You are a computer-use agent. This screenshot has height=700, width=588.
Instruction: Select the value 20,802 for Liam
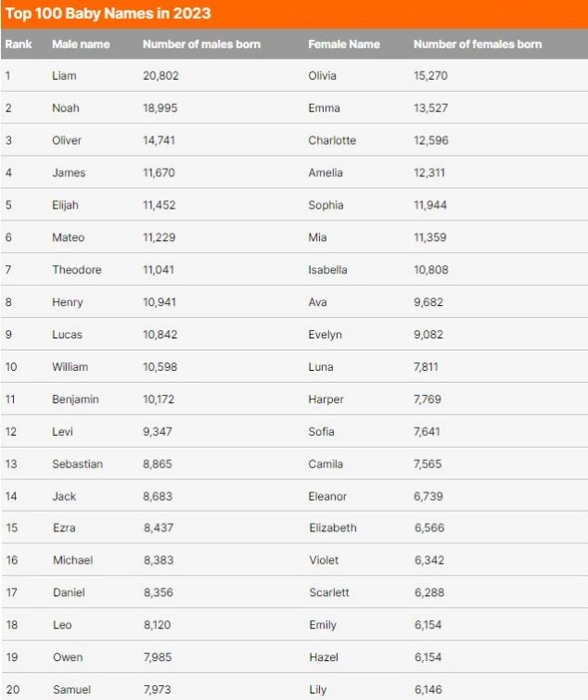[160, 76]
